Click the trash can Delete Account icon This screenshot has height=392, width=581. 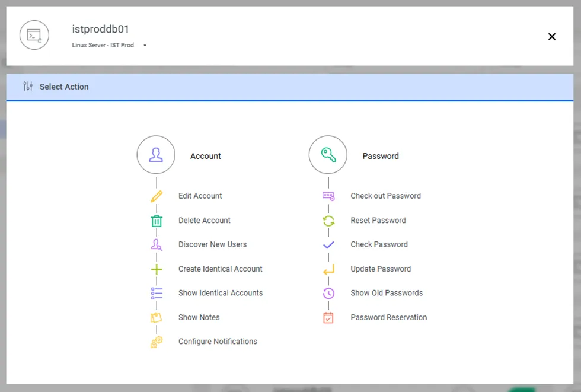pos(157,221)
